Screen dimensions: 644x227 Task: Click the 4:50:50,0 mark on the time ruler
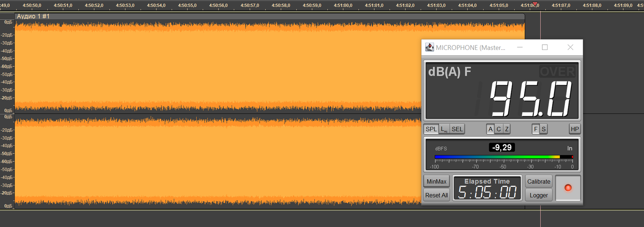click(x=32, y=5)
